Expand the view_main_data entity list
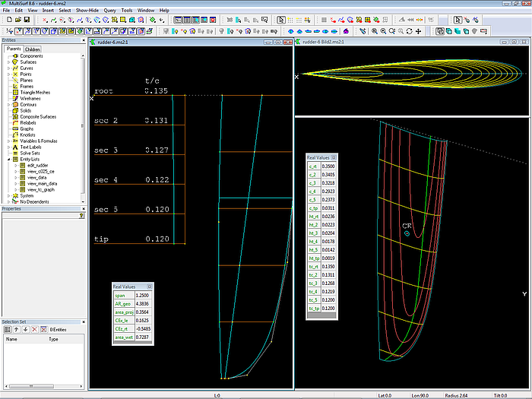The image size is (532, 399). coord(16,182)
